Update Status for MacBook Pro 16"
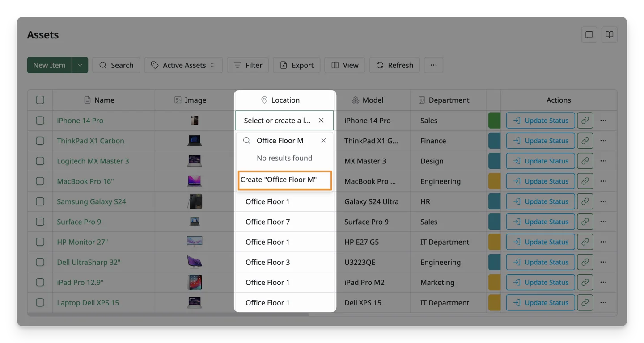 tap(540, 181)
